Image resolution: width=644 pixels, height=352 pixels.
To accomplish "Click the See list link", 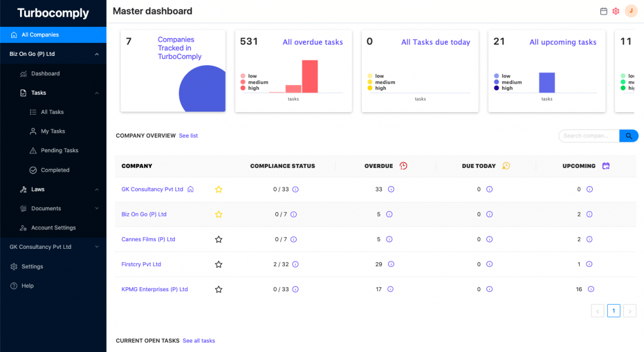I will pyautogui.click(x=188, y=136).
